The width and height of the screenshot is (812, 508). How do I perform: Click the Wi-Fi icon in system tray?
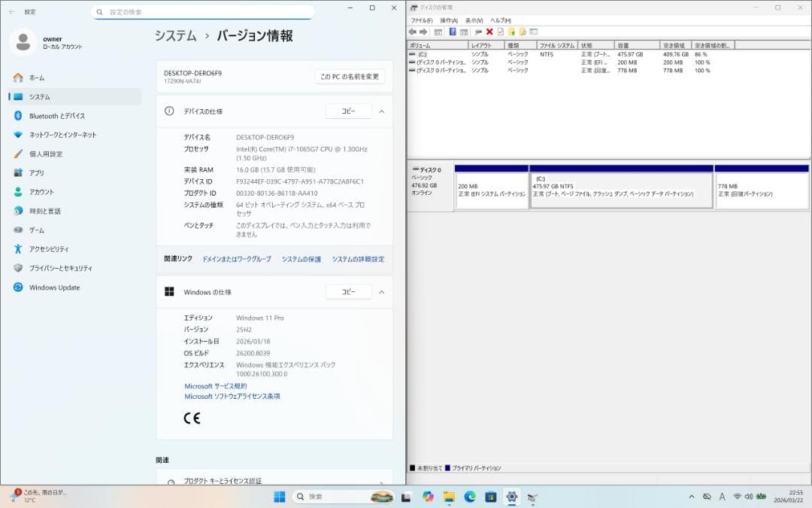(737, 497)
